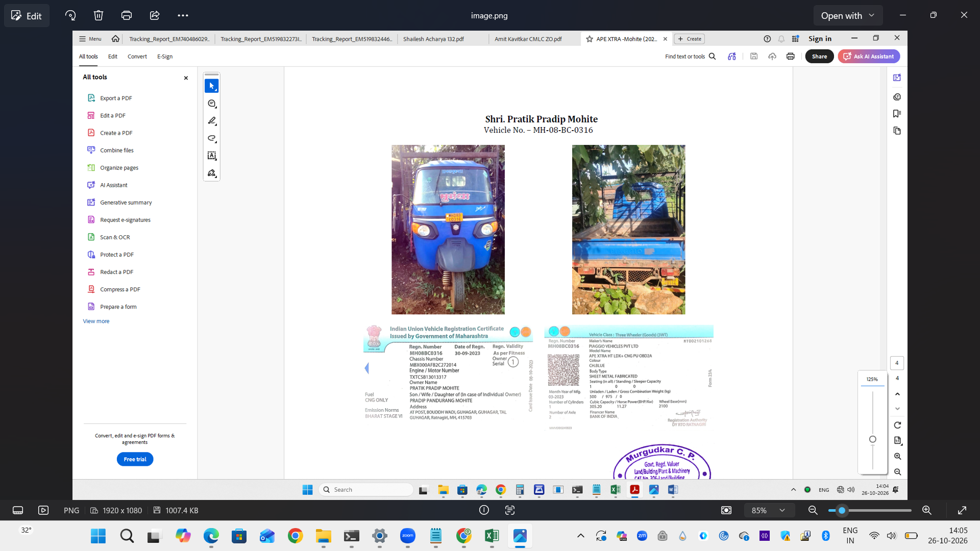Click the Acrobat print icon
This screenshot has height=551, width=980.
tap(790, 57)
